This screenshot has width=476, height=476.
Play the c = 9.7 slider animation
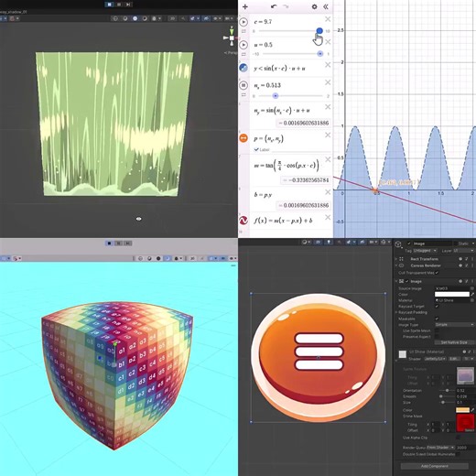[243, 22]
